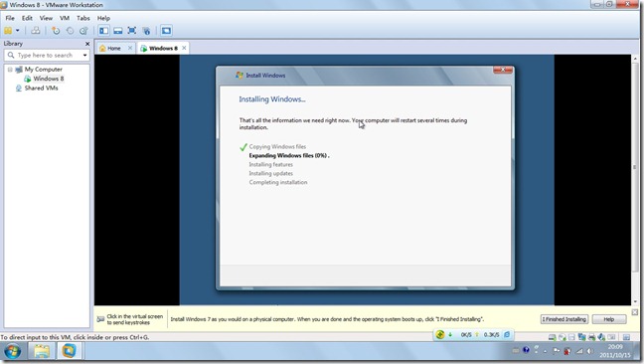Click the green network monitor widget icon

tap(440, 335)
